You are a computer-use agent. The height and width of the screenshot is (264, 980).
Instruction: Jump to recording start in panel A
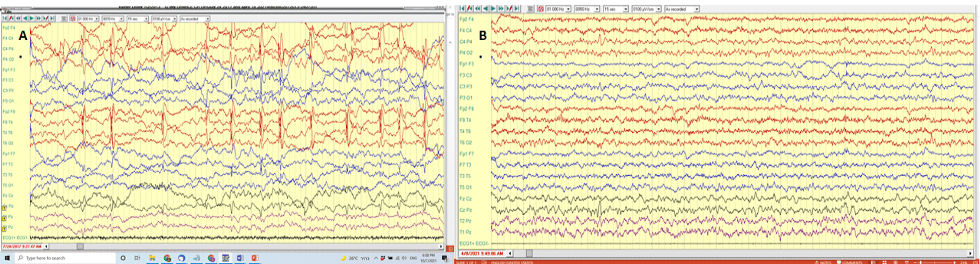(5, 18)
